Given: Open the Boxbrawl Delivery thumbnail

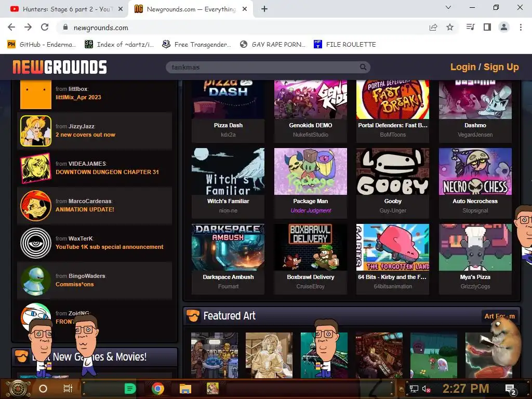Looking at the screenshot, I should click(311, 247).
